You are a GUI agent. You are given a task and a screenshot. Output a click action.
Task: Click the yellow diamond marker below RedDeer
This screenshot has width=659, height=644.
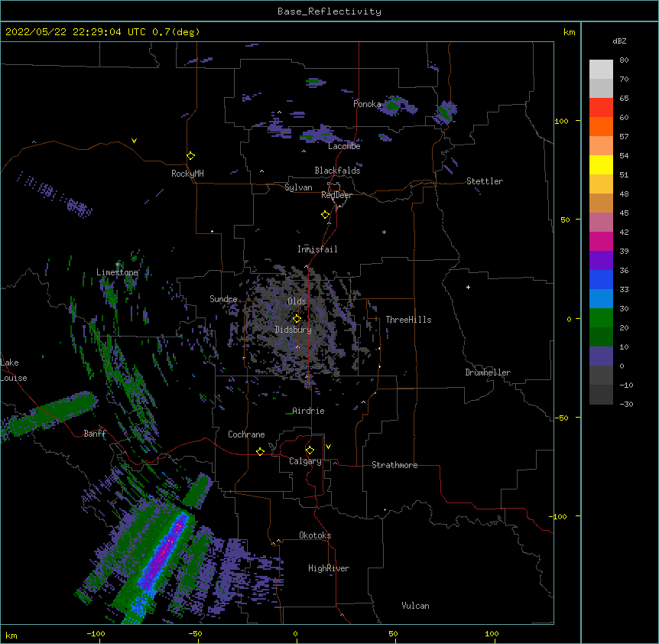click(x=326, y=215)
